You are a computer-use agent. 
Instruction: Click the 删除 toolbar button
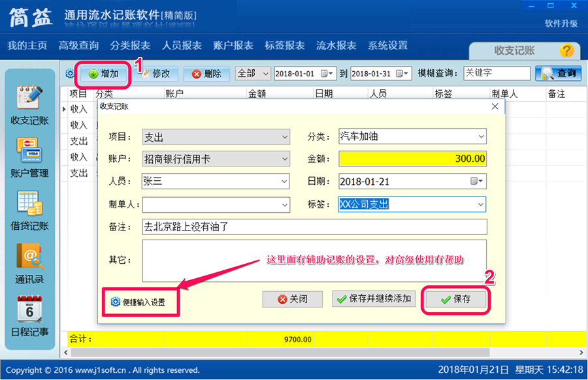[206, 74]
